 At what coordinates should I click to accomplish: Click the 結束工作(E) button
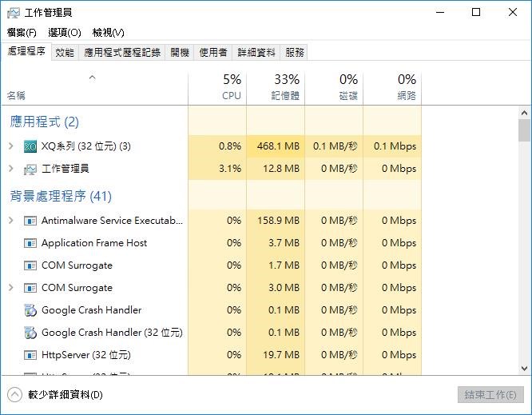pyautogui.click(x=490, y=395)
